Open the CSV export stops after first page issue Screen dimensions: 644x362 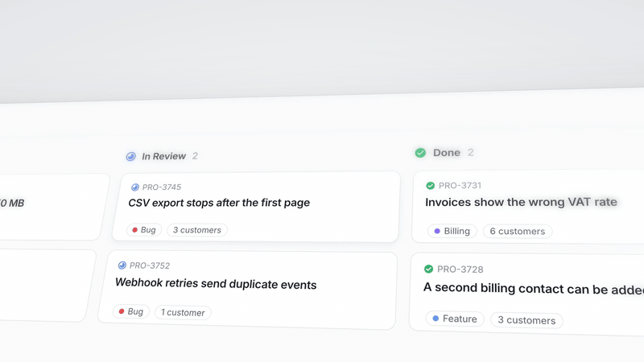[219, 203]
